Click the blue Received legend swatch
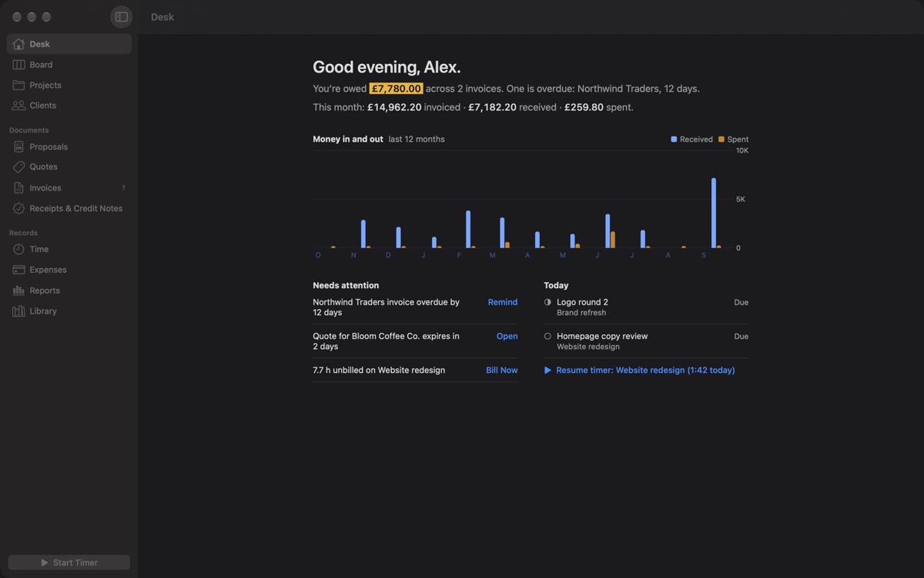The image size is (924, 578). 674,139
